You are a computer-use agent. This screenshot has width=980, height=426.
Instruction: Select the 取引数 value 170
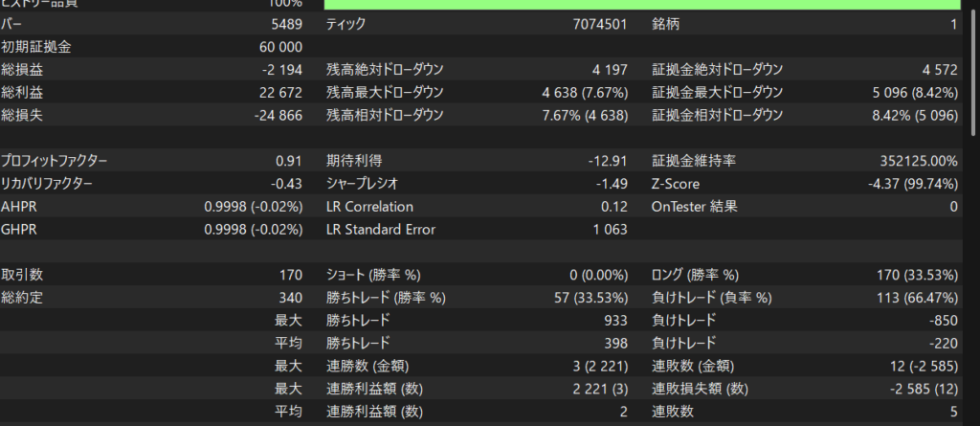tap(289, 275)
